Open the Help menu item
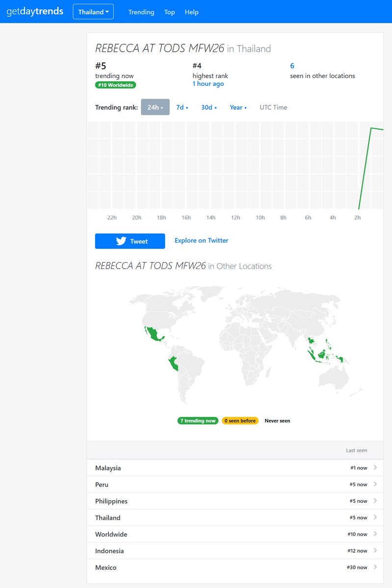Image resolution: width=392 pixels, height=588 pixels. 191,12
